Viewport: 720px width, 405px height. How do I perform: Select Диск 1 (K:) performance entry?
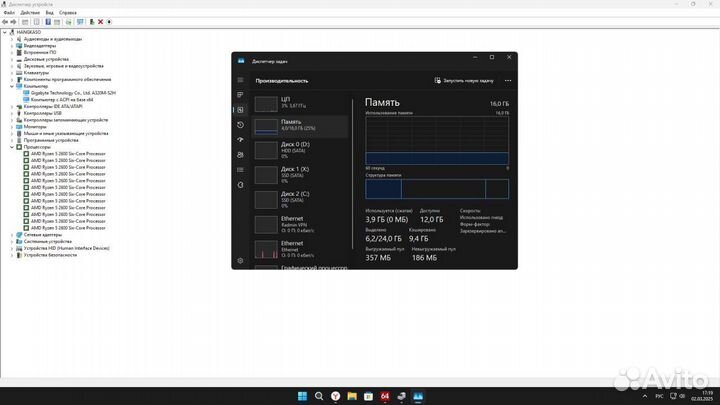click(301, 175)
